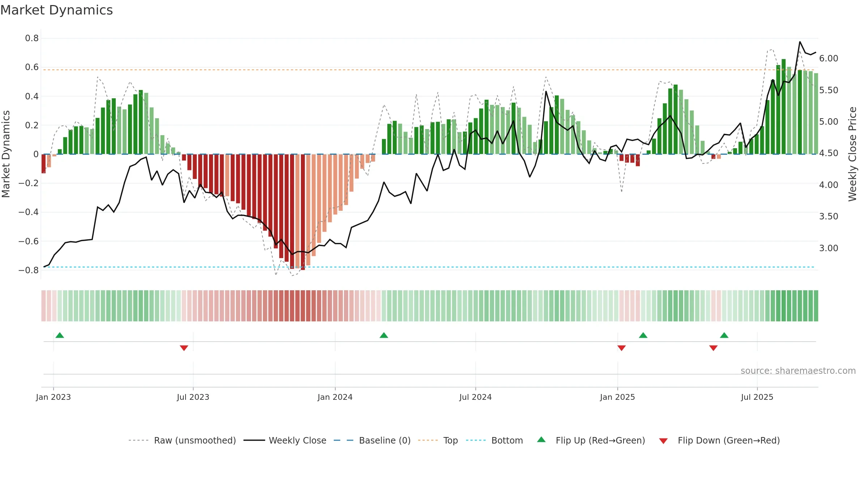
Task: Click the red Flip Down legend triangle icon
Action: 663,441
